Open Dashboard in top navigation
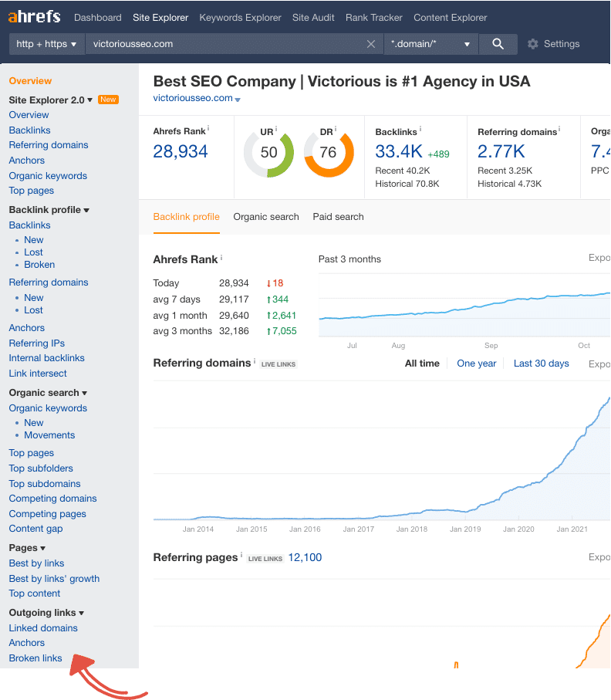The height and width of the screenshot is (700, 611). pos(98,18)
